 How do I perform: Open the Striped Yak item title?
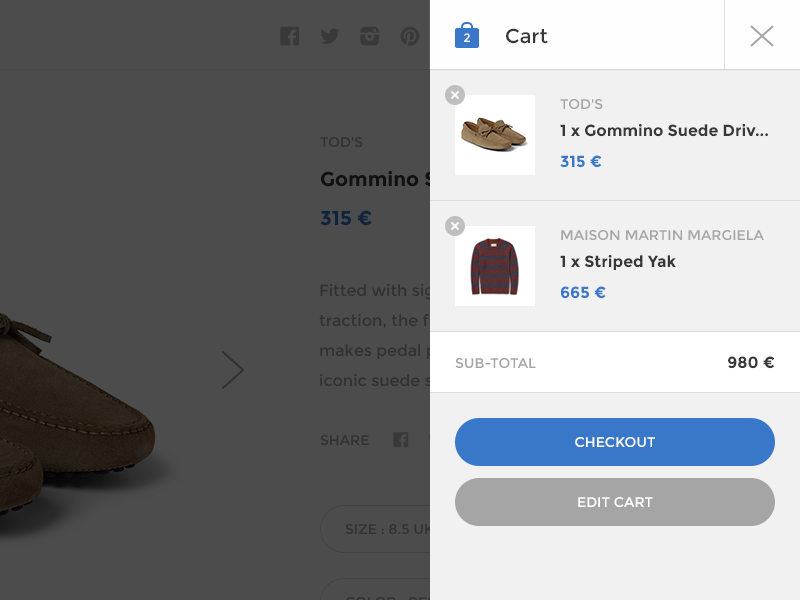(x=618, y=262)
